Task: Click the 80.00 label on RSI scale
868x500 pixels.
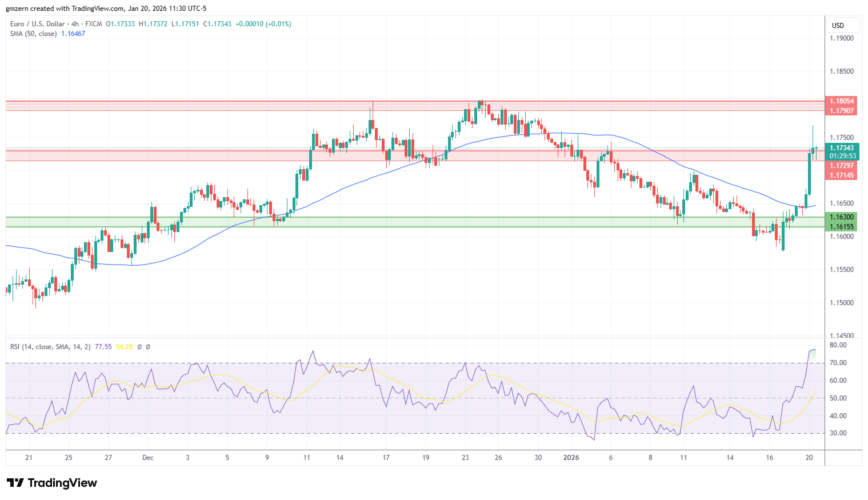Action: (x=838, y=346)
